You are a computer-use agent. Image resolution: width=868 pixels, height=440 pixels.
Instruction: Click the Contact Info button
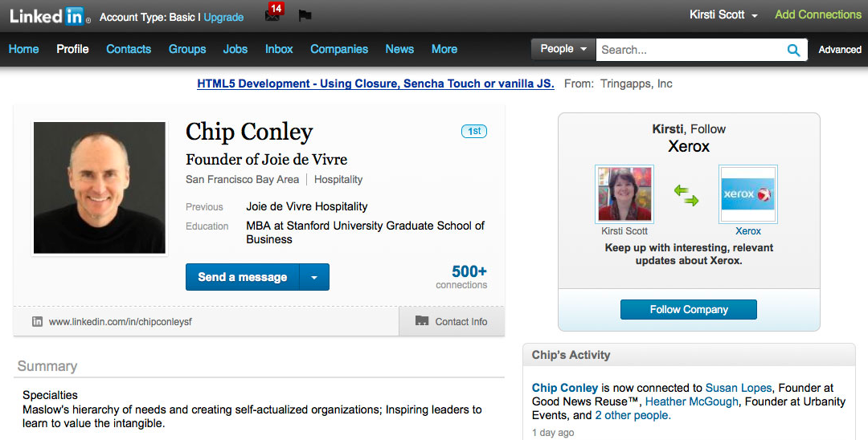click(x=452, y=321)
